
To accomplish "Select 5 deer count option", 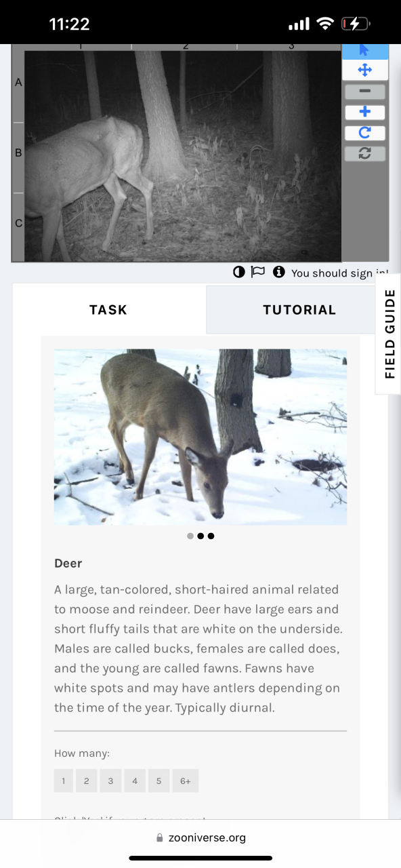I will click(x=159, y=781).
